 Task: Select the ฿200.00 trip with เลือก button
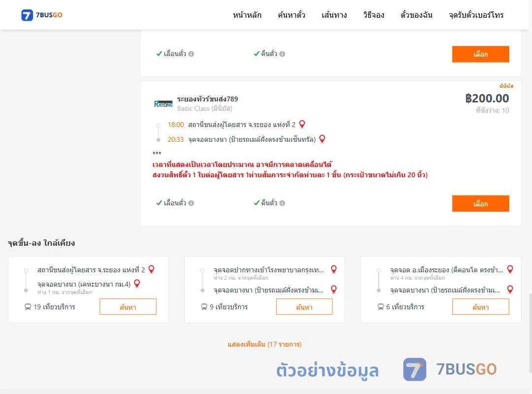[480, 203]
